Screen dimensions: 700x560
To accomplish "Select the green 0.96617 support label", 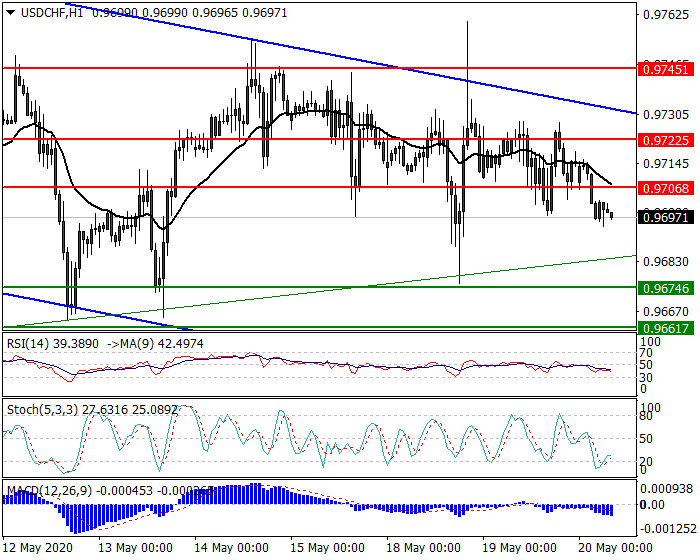I will pyautogui.click(x=666, y=329).
